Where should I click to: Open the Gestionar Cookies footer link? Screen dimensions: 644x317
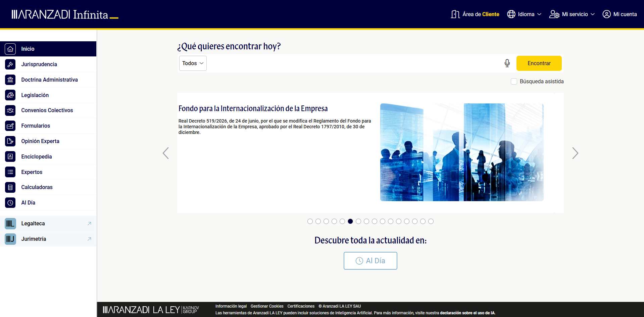[x=267, y=306]
